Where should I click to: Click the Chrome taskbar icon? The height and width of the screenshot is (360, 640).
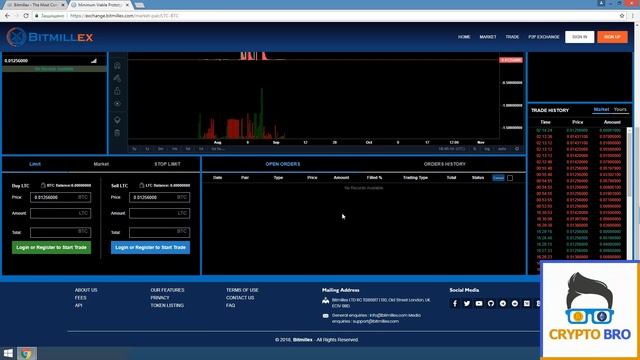27,353
